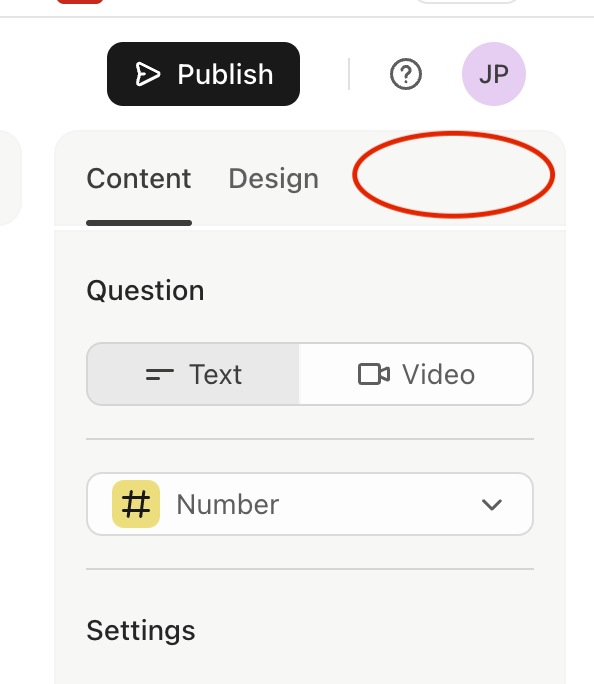Open help via the question mark icon

tap(406, 74)
